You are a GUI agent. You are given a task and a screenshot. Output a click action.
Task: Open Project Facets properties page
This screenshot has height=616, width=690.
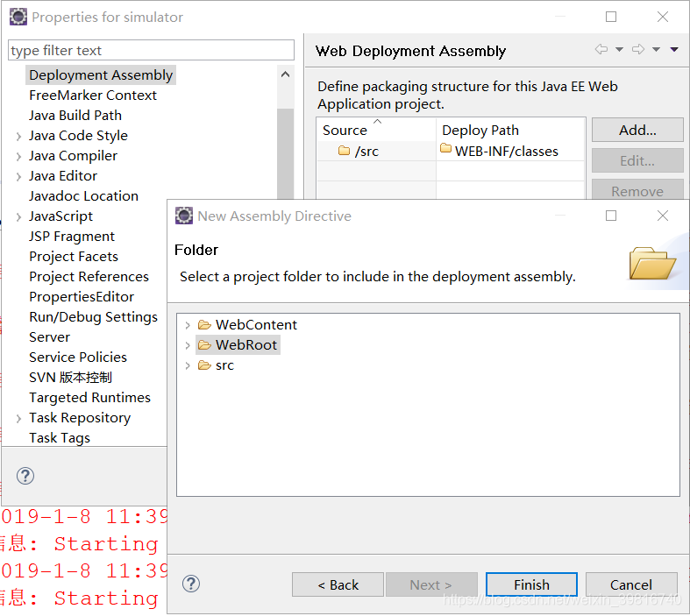74,257
